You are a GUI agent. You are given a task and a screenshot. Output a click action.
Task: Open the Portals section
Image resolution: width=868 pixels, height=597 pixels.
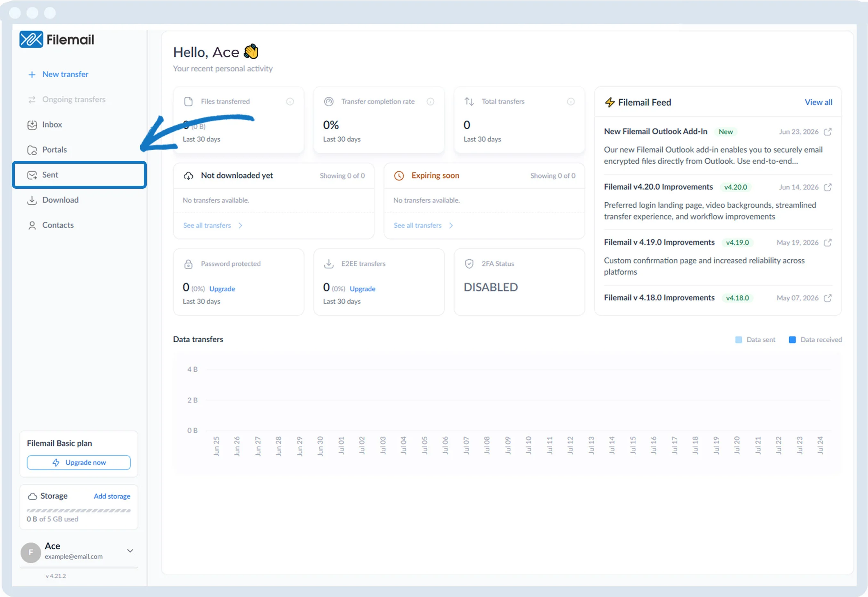coord(55,150)
